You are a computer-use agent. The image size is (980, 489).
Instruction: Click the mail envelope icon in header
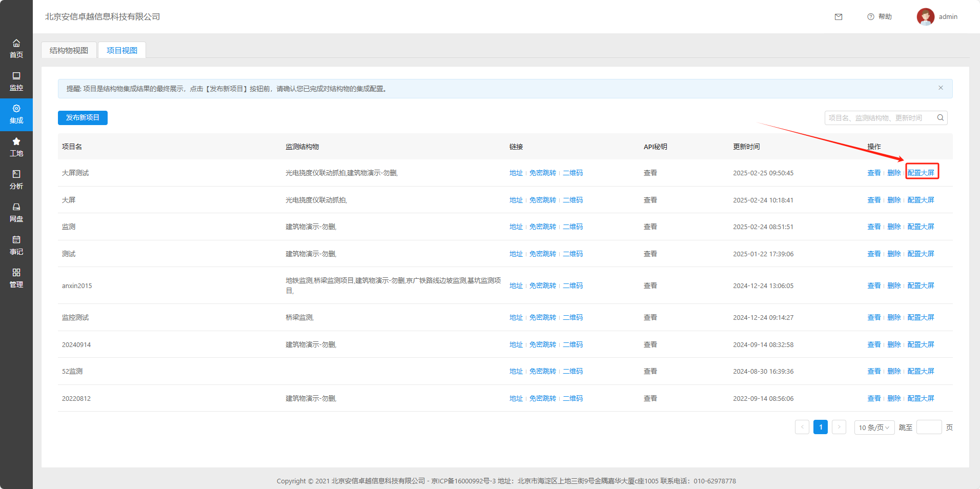[839, 17]
